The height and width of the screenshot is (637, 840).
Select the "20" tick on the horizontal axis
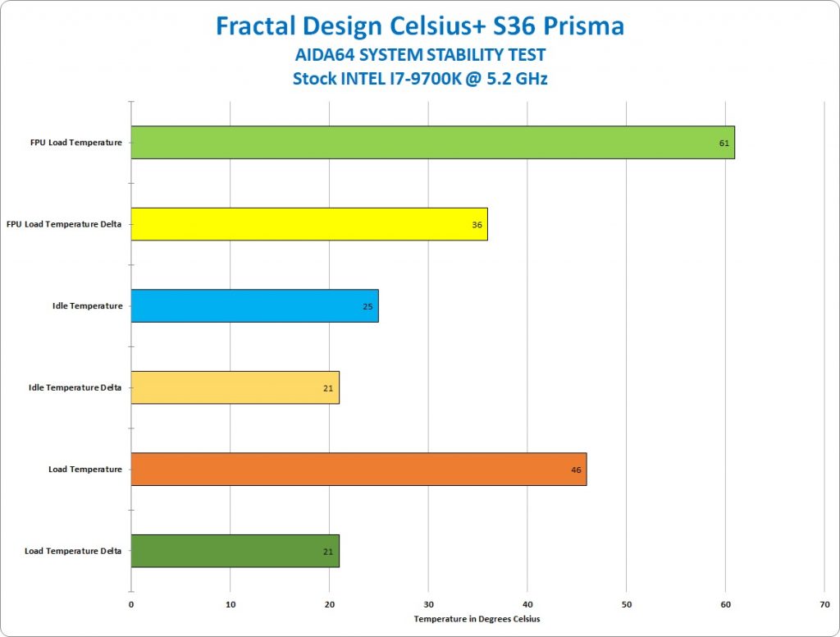[x=330, y=604]
